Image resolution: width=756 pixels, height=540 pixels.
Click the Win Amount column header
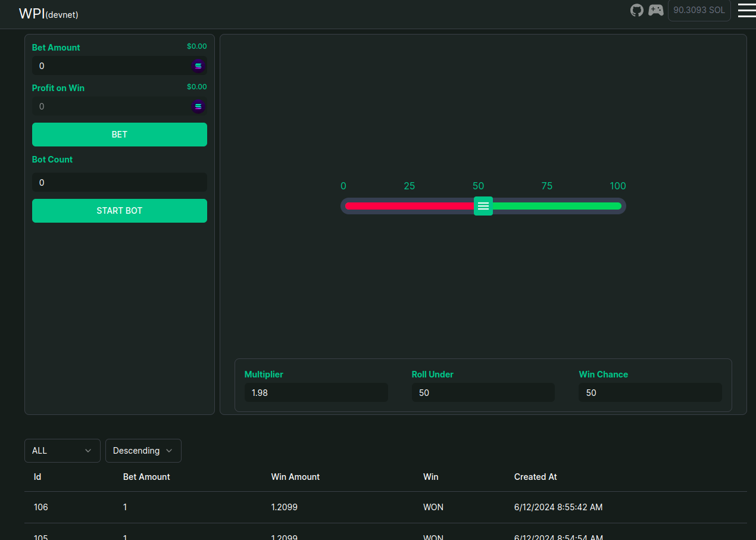(295, 477)
